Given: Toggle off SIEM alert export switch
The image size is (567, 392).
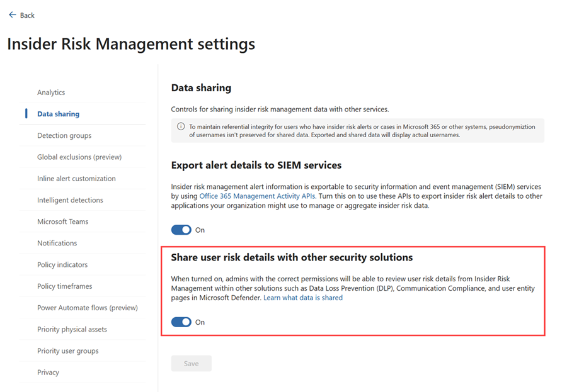Looking at the screenshot, I should coord(181,230).
